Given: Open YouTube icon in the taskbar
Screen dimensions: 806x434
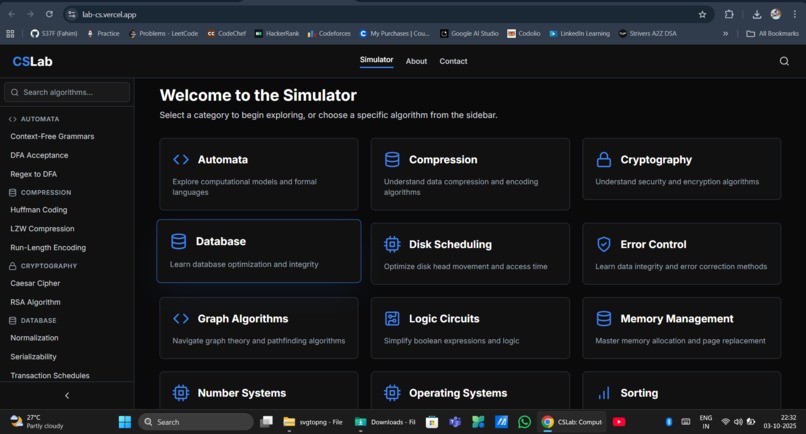Looking at the screenshot, I should 619,422.
